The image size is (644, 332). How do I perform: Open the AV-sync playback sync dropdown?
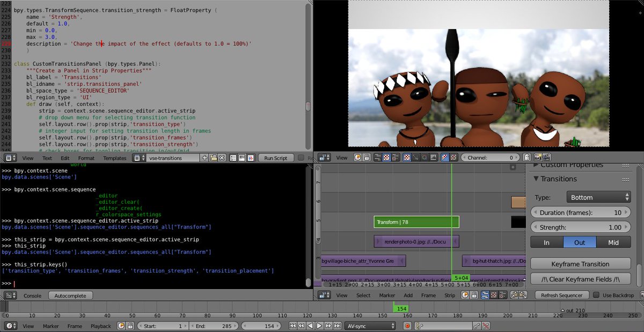point(371,326)
